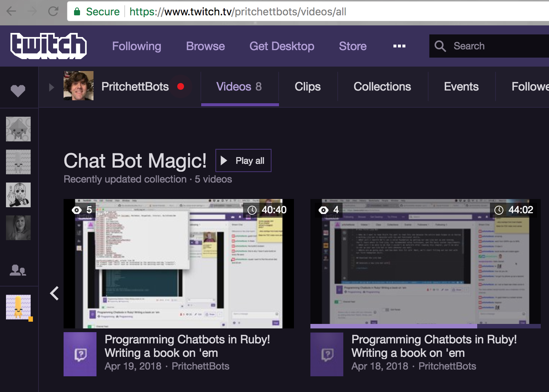Click PritchettBots under the Apr 18 video
The height and width of the screenshot is (392, 549).
click(447, 366)
